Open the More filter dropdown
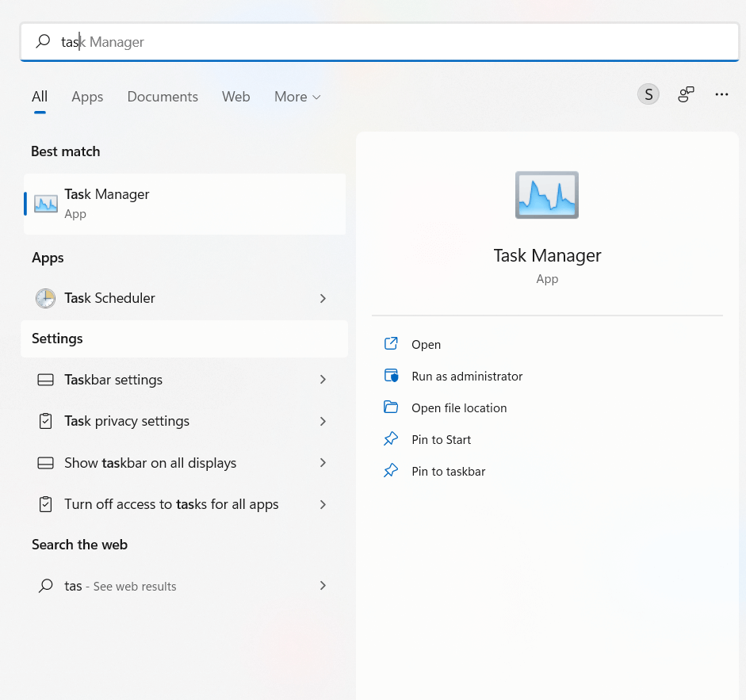Image resolution: width=746 pixels, height=700 pixels. coord(297,97)
